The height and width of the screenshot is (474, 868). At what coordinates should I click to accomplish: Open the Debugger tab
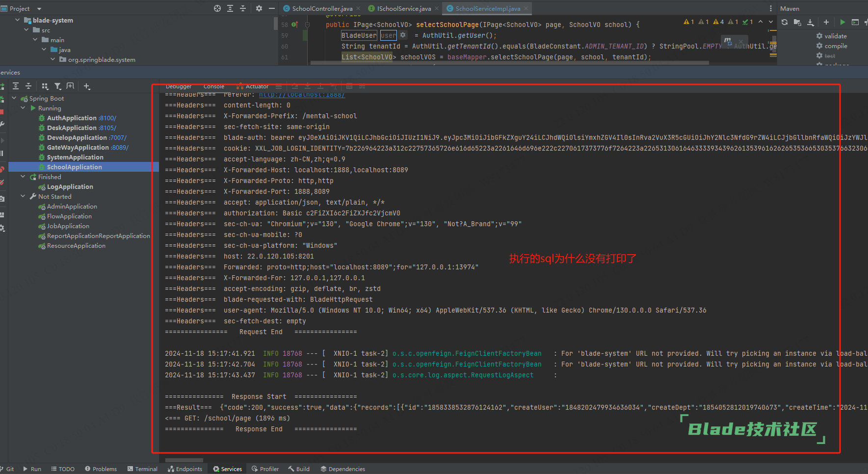click(179, 86)
